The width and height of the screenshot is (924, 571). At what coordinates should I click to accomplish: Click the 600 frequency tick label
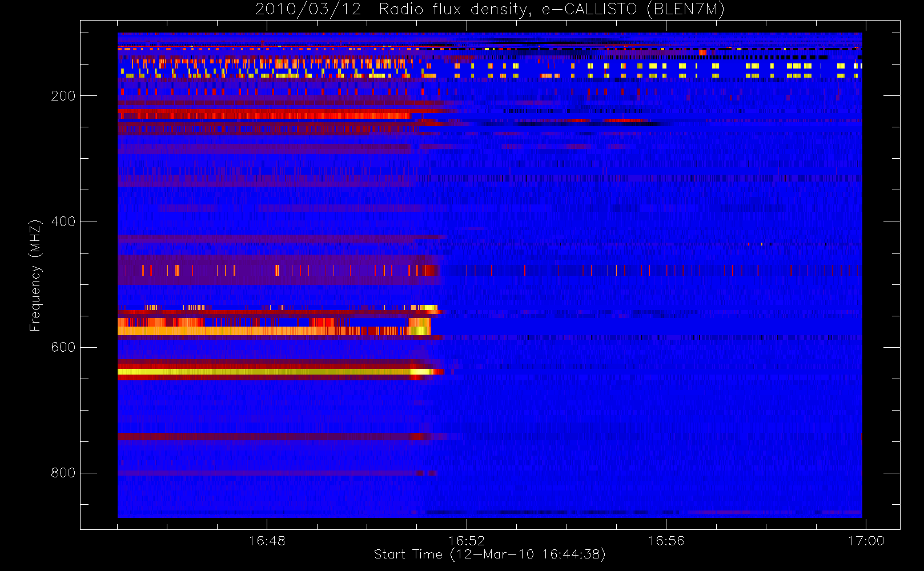[x=63, y=347]
